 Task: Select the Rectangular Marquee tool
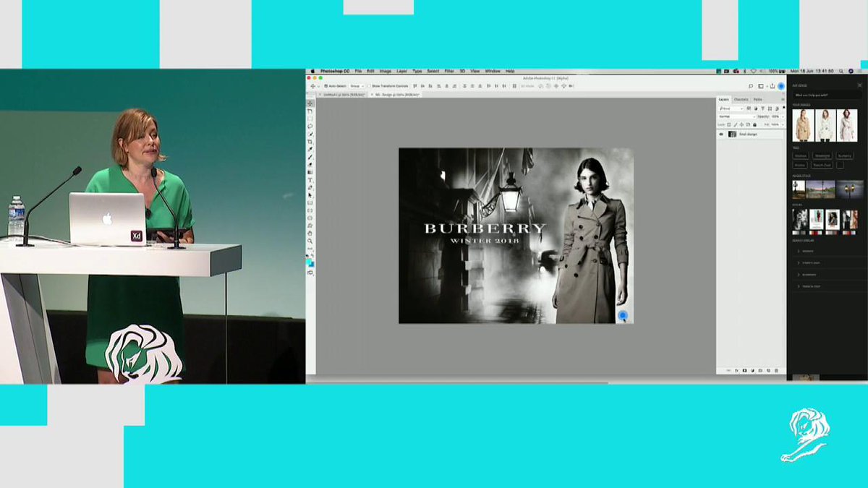point(310,119)
